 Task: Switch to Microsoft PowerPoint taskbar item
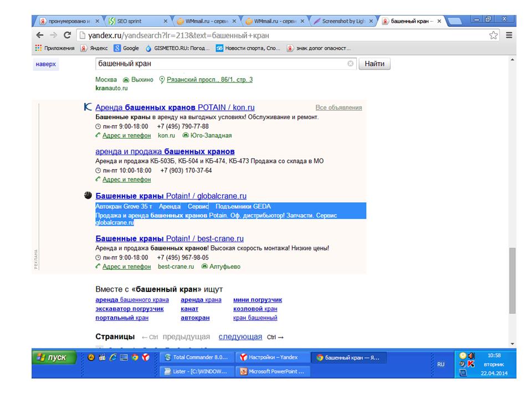point(273,371)
